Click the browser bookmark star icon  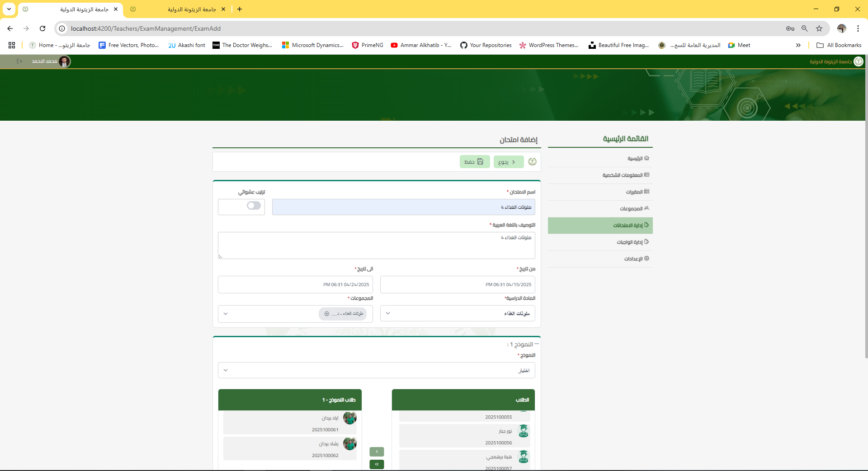819,28
